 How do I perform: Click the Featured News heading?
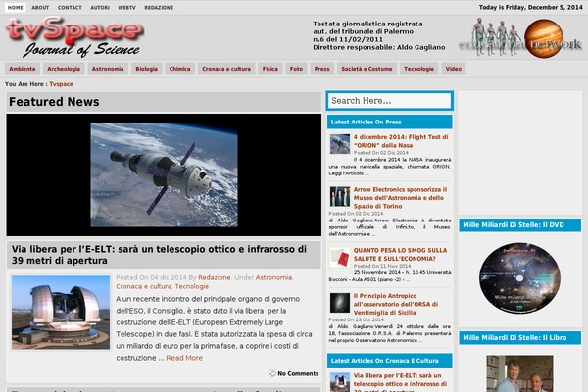54,102
